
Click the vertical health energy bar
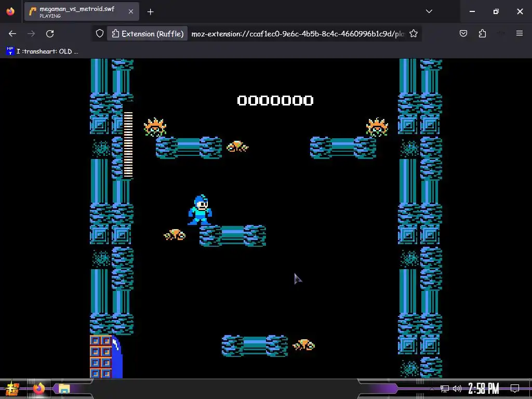[128, 144]
